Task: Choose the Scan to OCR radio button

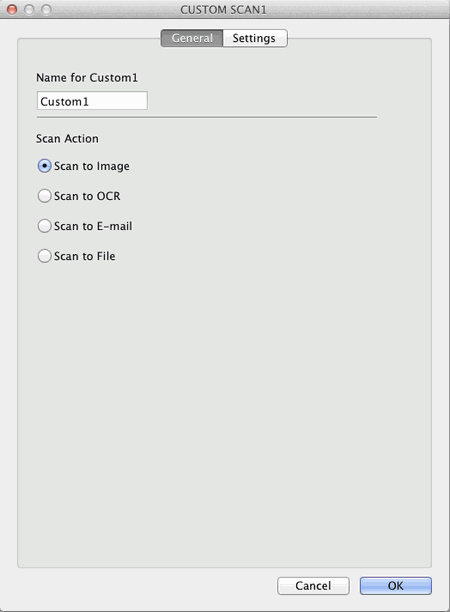Action: 44,196
